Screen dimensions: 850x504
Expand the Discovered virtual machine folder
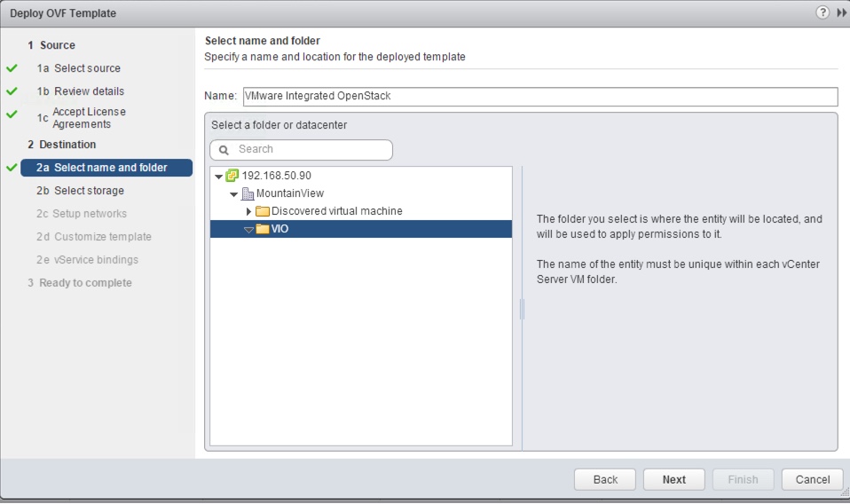(x=249, y=211)
